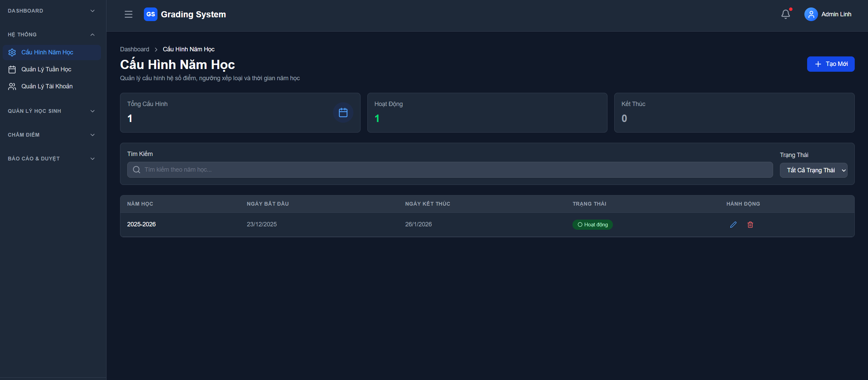Collapse the Hệ Thống sidebar section
Screen dimensions: 868x380
(92, 35)
